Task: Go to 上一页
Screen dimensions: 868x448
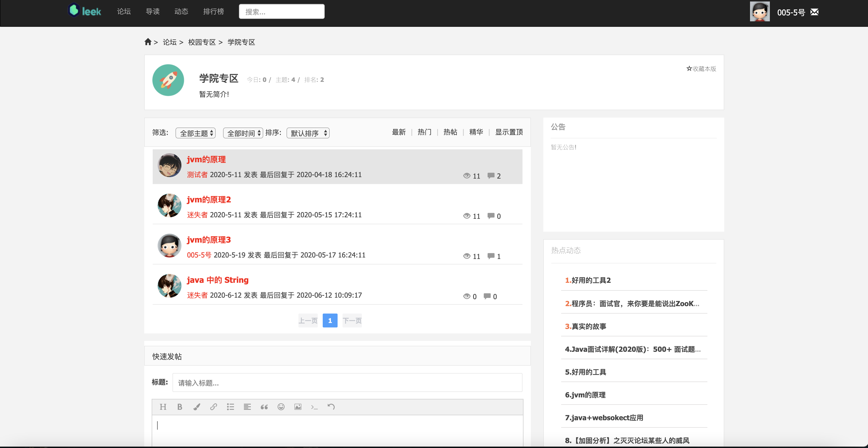Action: 308,320
